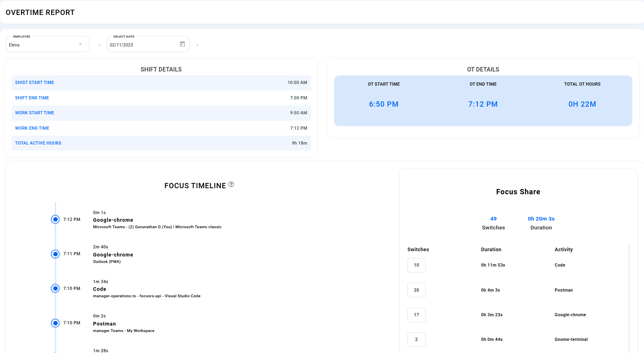Viewport: 644px width, 353px height.
Task: Click the Activity column header
Action: click(564, 250)
